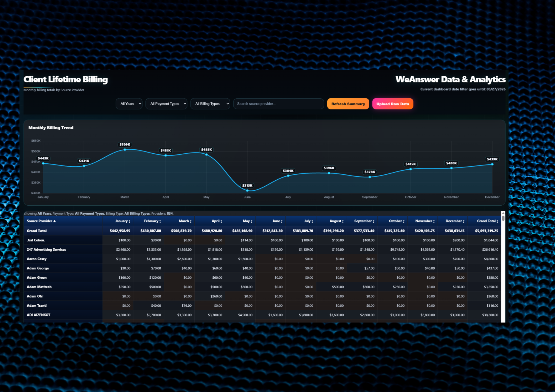Sort table by April column

217,221
